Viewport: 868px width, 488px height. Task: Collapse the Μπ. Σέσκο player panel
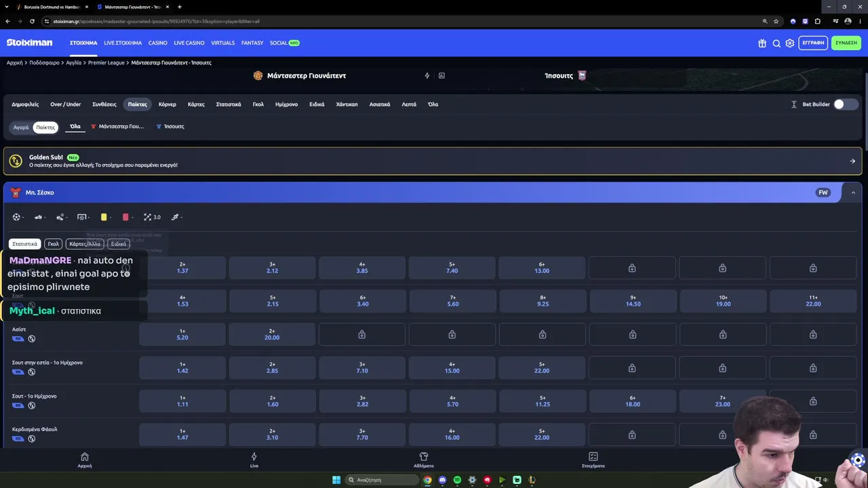point(852,192)
